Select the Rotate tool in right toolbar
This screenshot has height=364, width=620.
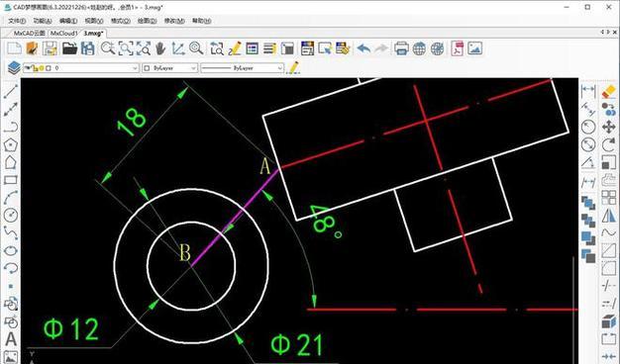[608, 144]
